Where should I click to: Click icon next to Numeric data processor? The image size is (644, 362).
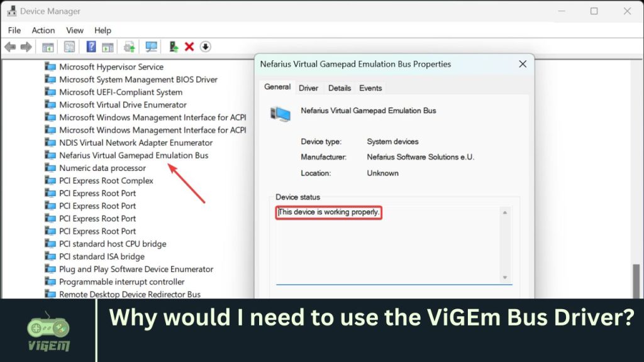coord(50,168)
